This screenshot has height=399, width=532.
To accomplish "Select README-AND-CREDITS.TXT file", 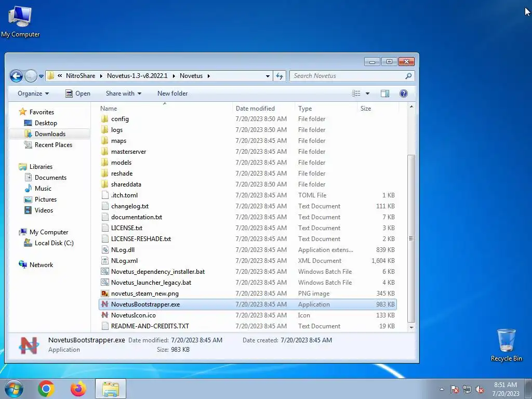I will point(150,326).
